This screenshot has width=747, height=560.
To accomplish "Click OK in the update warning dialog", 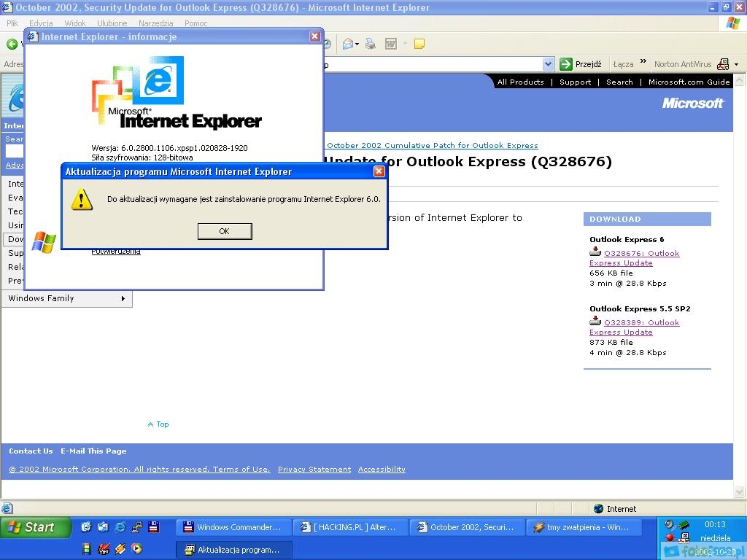I will (x=225, y=231).
